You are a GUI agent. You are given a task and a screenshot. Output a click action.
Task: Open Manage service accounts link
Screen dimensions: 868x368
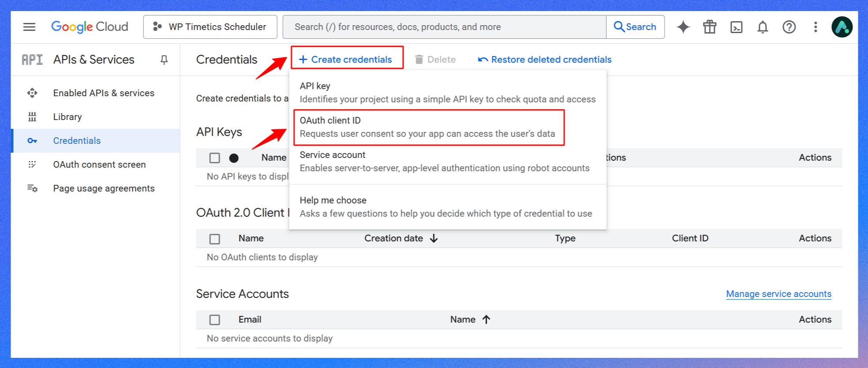click(779, 294)
